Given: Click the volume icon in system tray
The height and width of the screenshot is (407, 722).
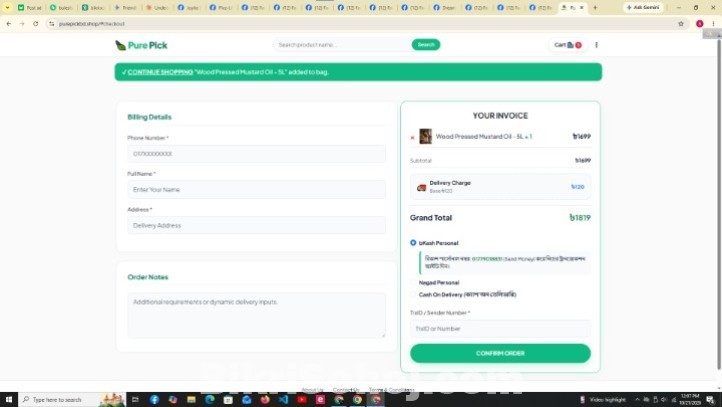Looking at the screenshot, I should (x=664, y=400).
